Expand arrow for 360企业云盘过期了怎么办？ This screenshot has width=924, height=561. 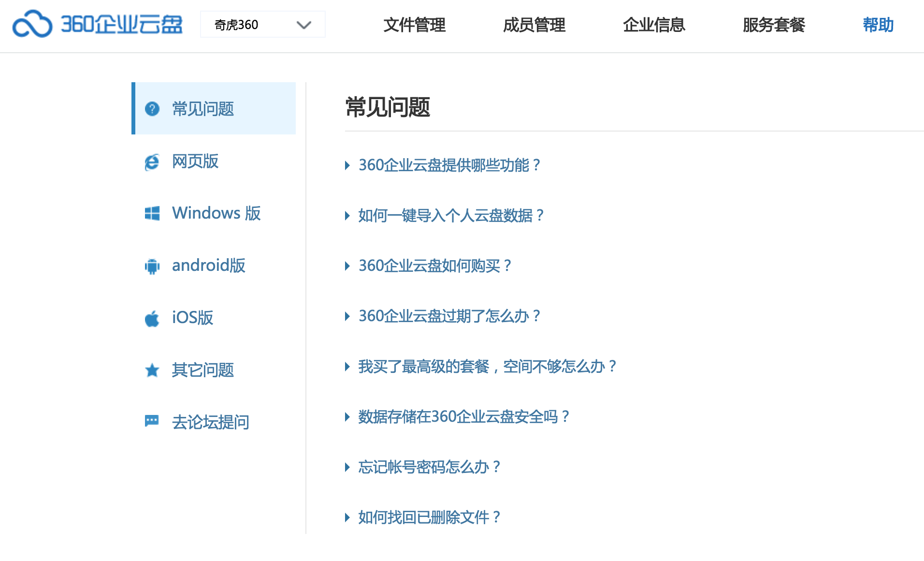[347, 316]
